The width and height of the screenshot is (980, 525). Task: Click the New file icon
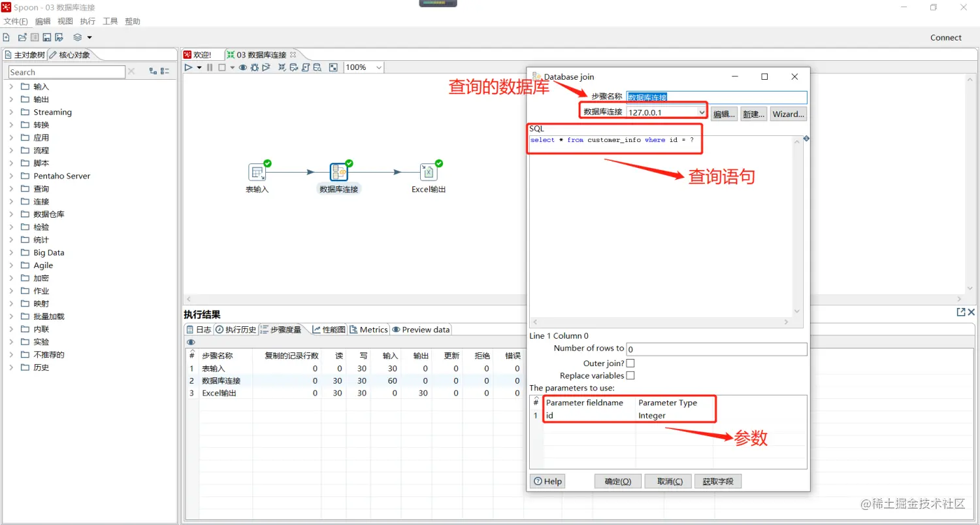tap(7, 37)
